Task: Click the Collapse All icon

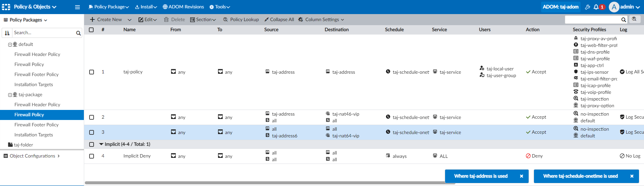Action: tap(266, 20)
